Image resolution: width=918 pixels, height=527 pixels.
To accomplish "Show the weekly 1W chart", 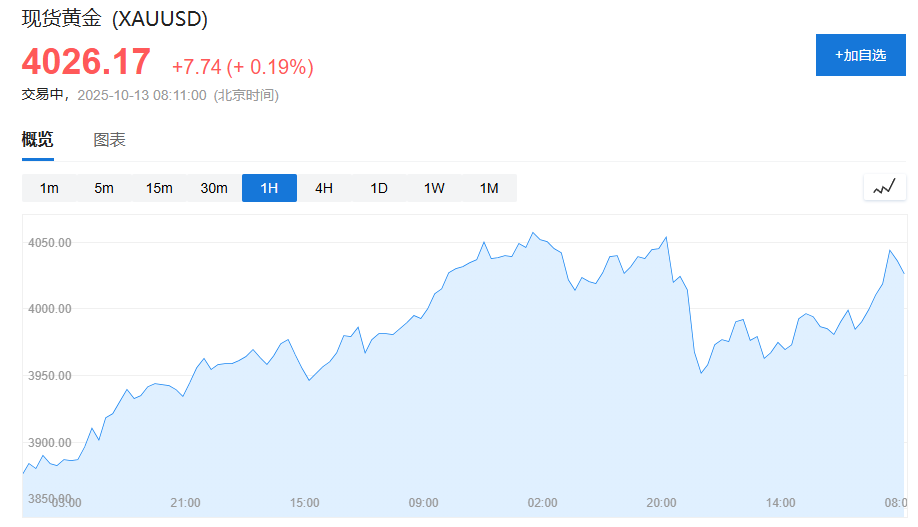I will [x=434, y=188].
